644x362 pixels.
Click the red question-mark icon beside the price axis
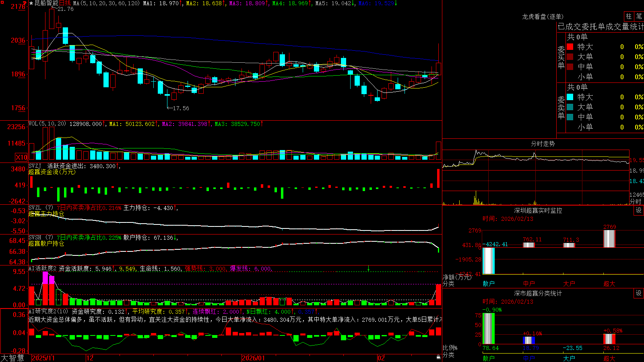pyautogui.click(x=25, y=3)
